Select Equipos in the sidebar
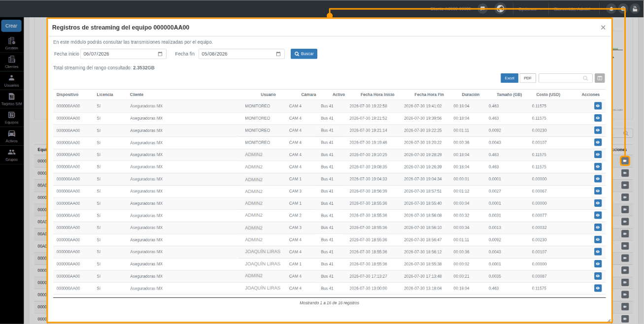The height and width of the screenshot is (324, 644). [11, 118]
